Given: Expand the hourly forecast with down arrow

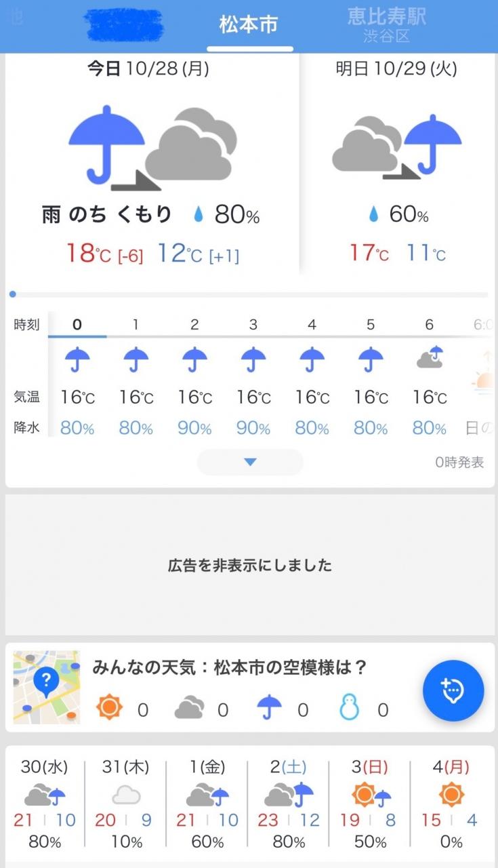Looking at the screenshot, I should (250, 462).
